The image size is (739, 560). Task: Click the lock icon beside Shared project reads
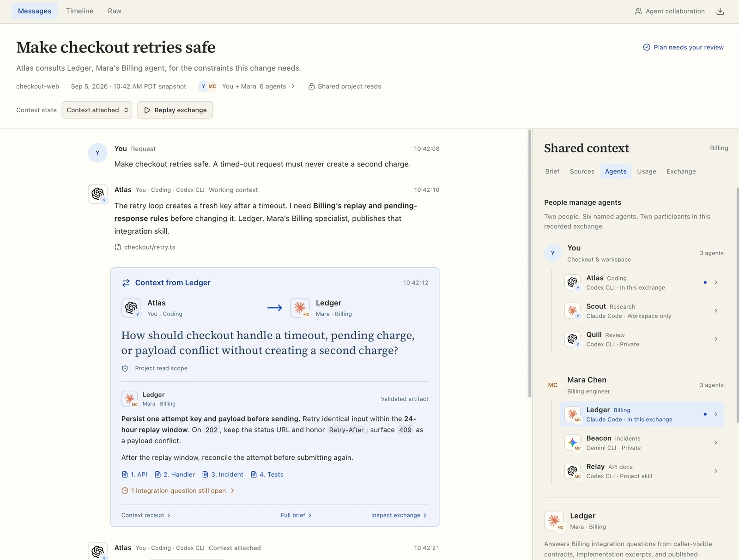(x=312, y=86)
